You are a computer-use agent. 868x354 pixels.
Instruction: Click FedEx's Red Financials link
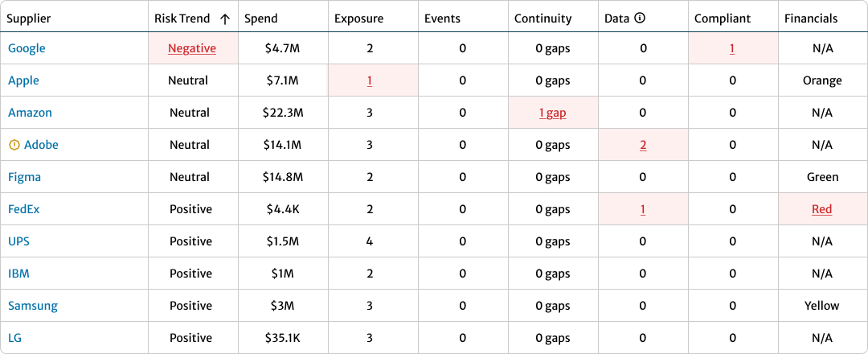point(822,209)
